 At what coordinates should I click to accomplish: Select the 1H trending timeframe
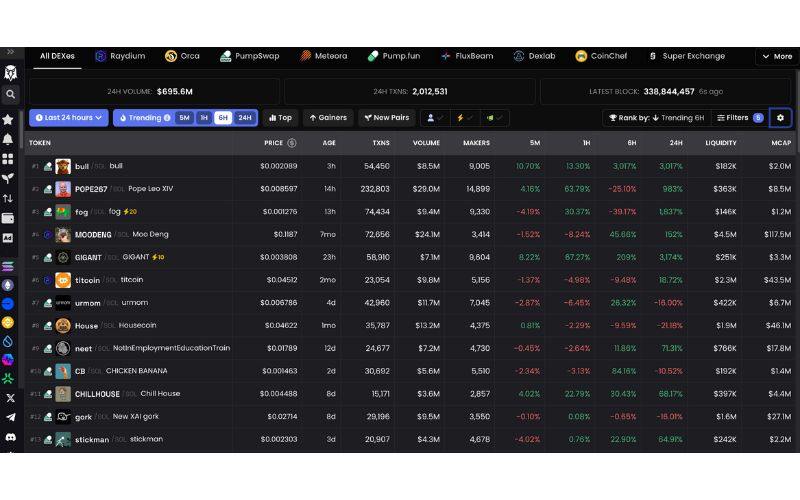coord(204,118)
